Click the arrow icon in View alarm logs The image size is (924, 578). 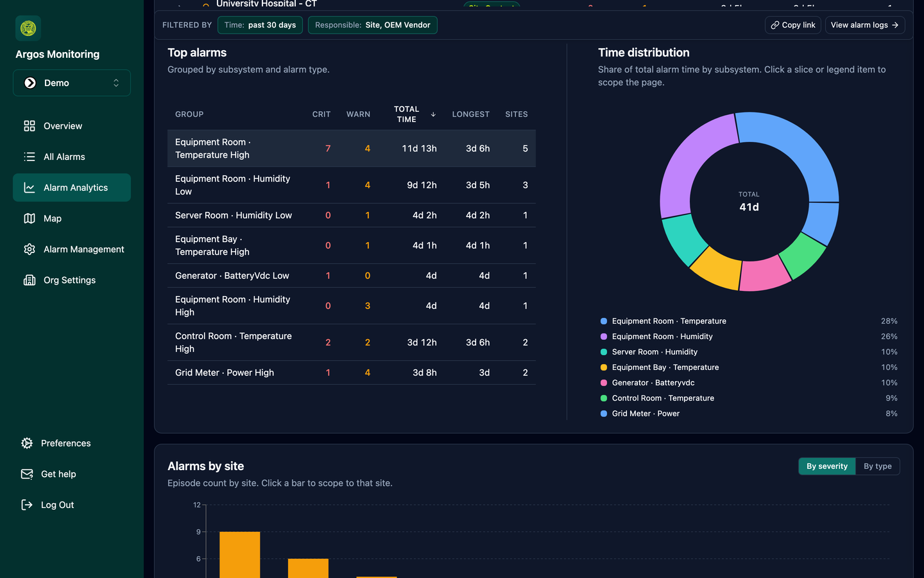point(895,25)
